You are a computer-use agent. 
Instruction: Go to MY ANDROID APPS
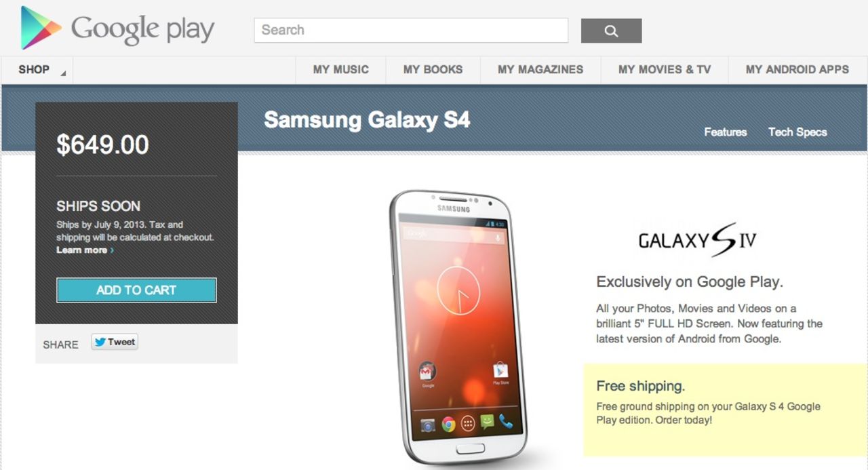[797, 70]
